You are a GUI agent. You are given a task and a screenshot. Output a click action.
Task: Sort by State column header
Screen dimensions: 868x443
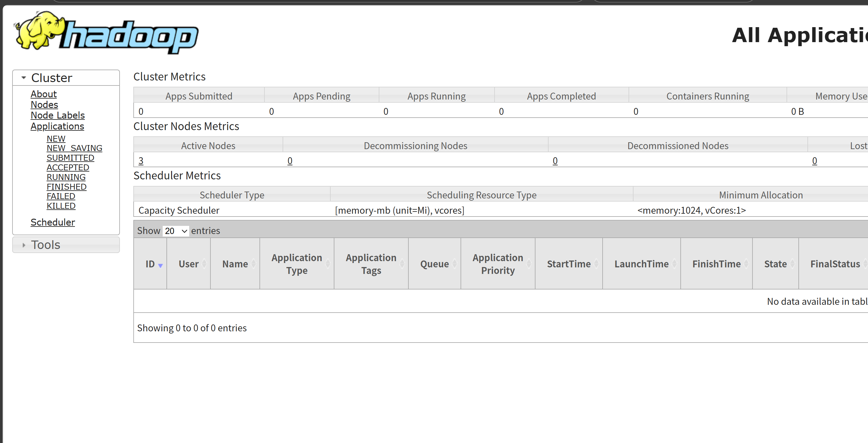(775, 264)
